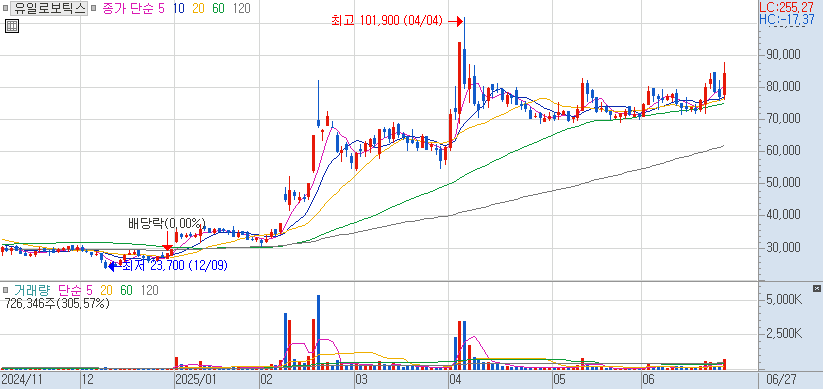Click the 유일로보틱스 stock name button

49,8
